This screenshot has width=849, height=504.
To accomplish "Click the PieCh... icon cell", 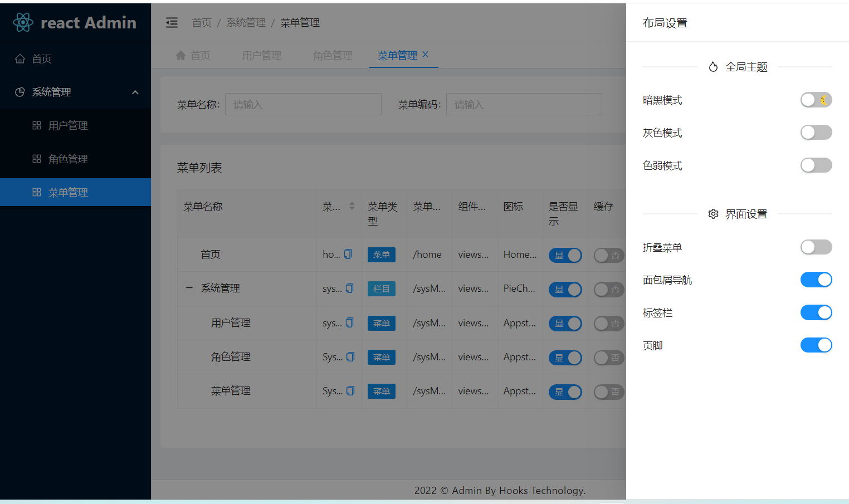I will (519, 288).
